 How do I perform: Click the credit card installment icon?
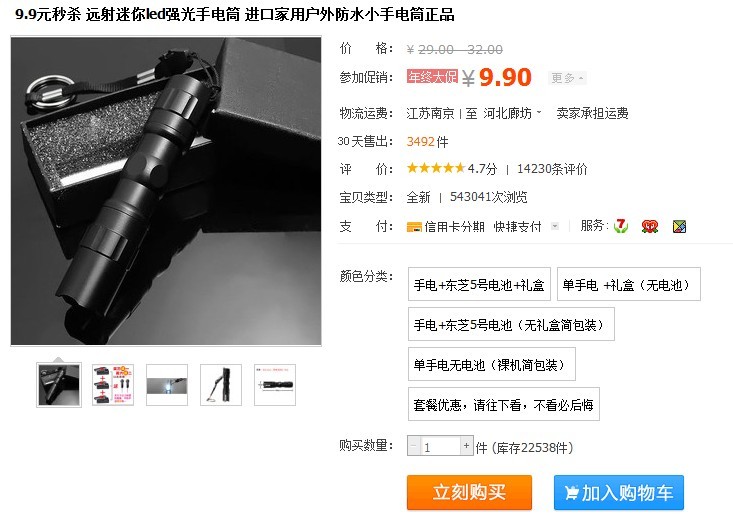tap(414, 227)
